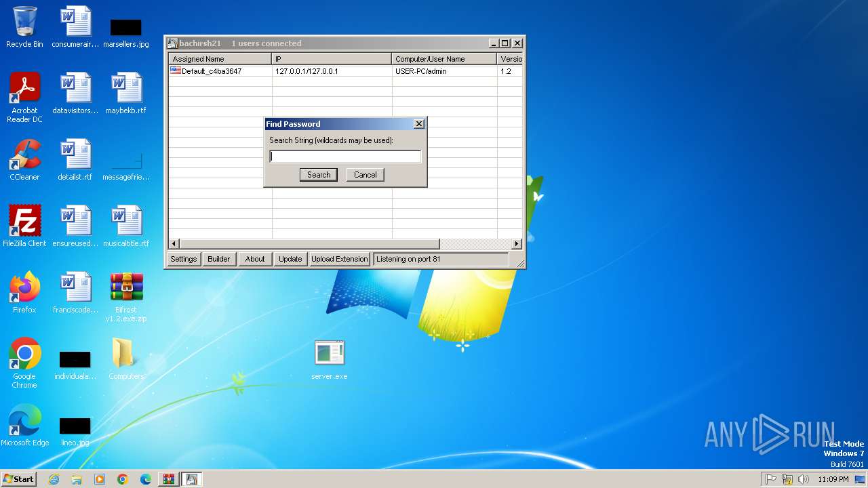The height and width of the screenshot is (488, 868).
Task: Click the horizontal scrollbar left arrow
Action: point(174,244)
